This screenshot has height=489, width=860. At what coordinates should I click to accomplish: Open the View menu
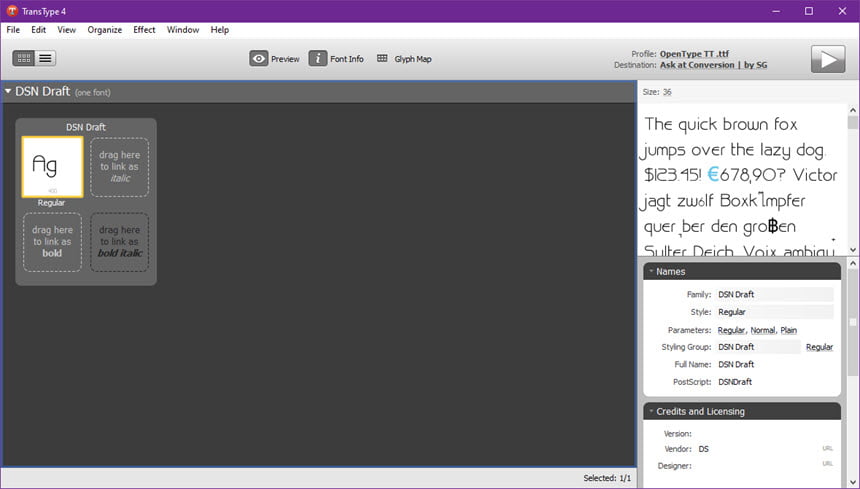tap(66, 30)
